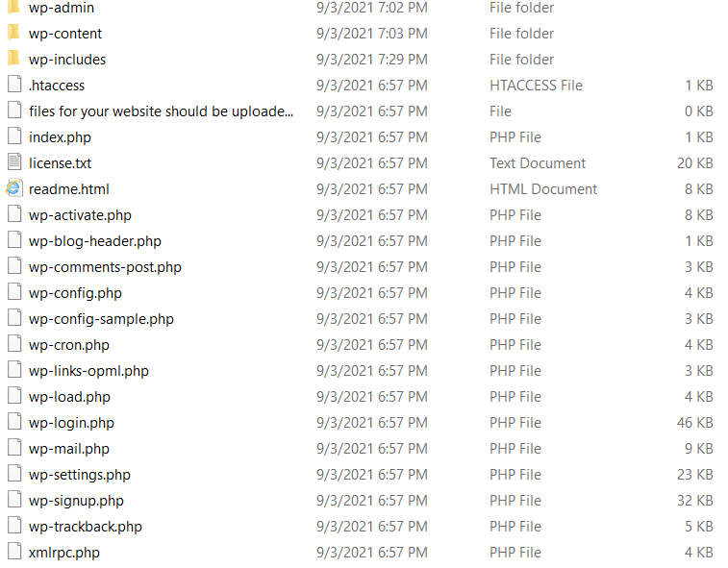Select the wp-blog-header.php file name
The image size is (728, 568).
coord(94,241)
